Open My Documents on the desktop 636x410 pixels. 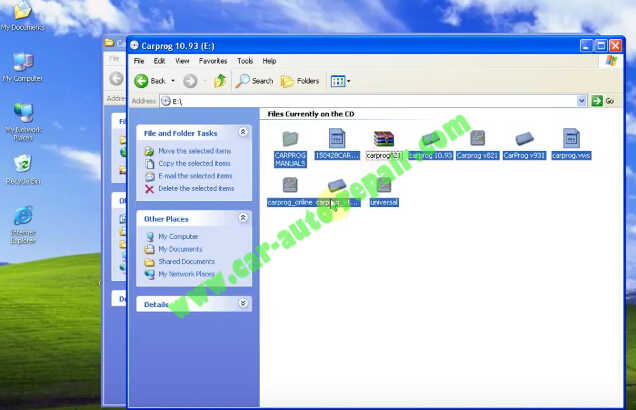coord(23,15)
